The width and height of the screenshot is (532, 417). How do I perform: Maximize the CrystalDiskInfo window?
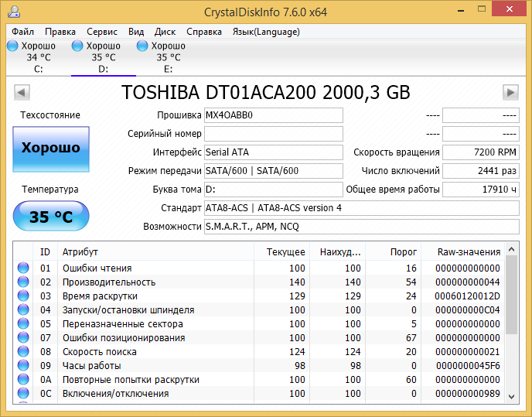coord(482,9)
